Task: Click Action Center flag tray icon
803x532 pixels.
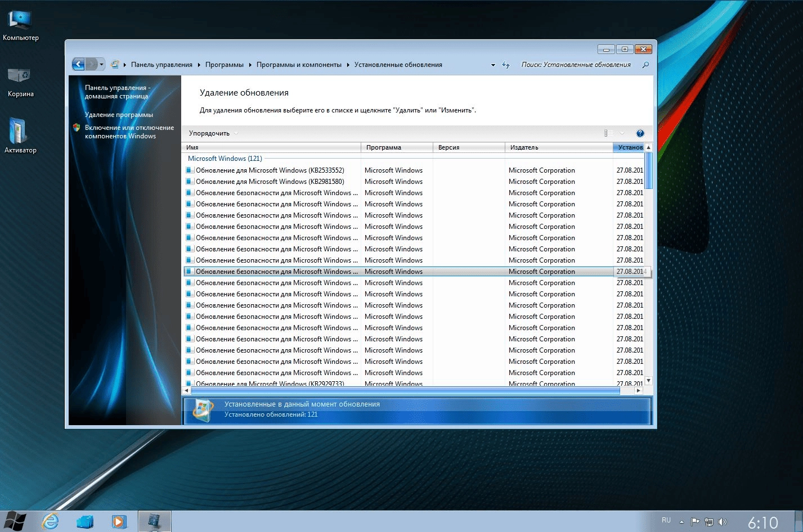Action: pos(695,522)
